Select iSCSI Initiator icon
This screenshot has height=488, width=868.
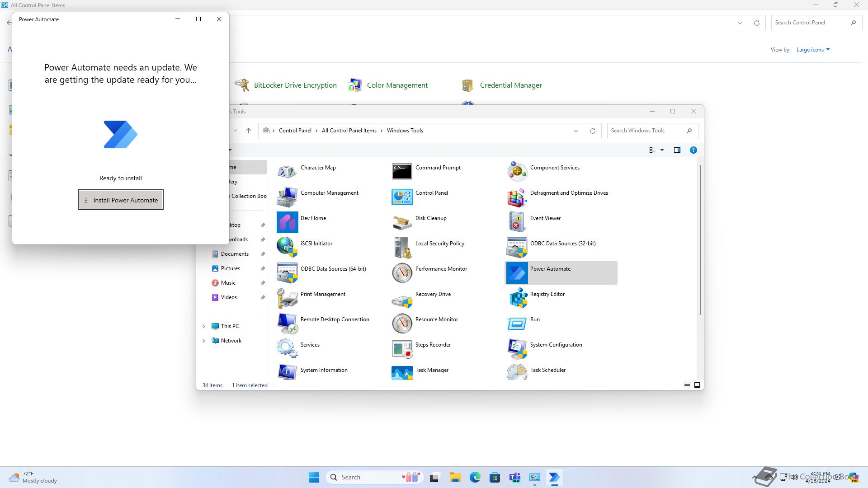tap(287, 247)
